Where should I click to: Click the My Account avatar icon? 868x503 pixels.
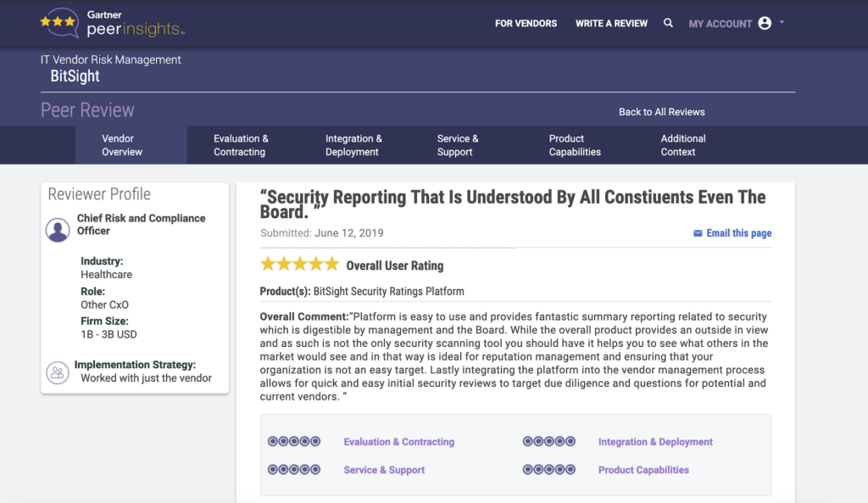click(x=765, y=23)
